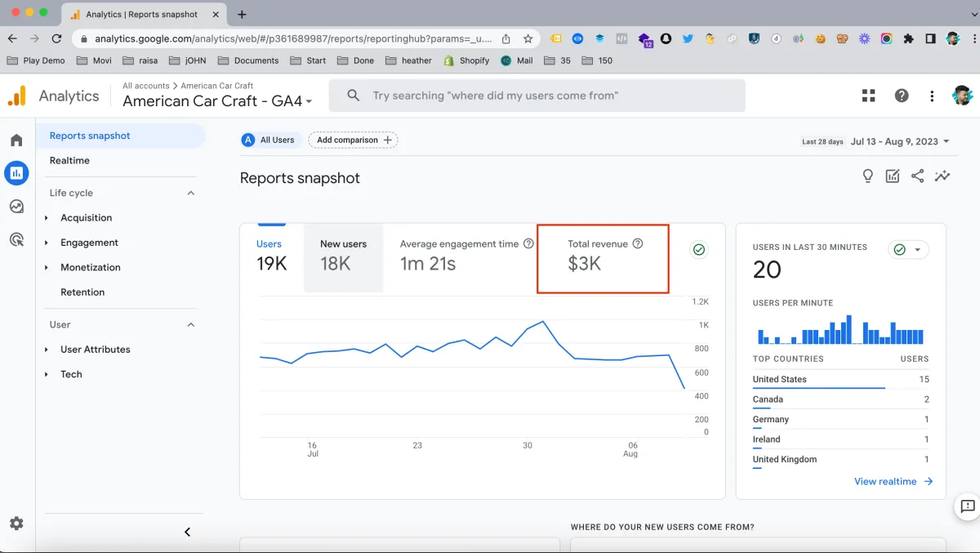Collapse the User section
Image resolution: width=980 pixels, height=553 pixels.
pyautogui.click(x=191, y=324)
